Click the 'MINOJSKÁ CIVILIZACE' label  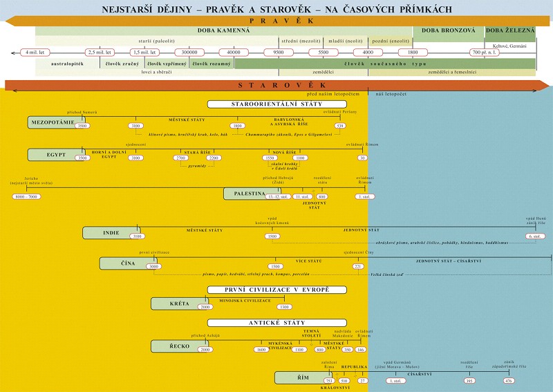point(245,301)
